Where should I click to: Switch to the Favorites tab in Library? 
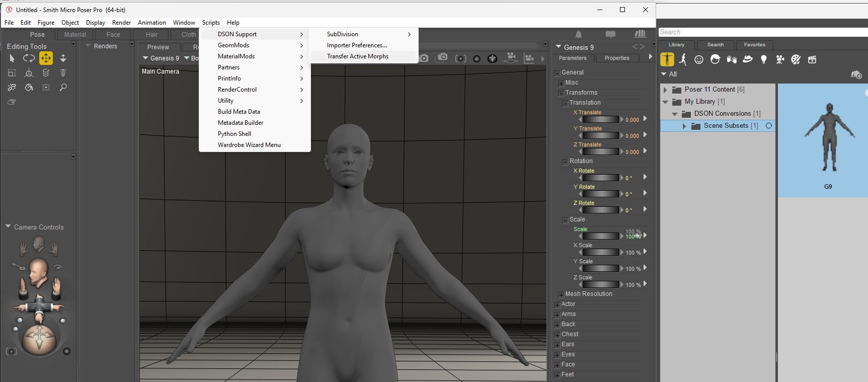coord(754,45)
